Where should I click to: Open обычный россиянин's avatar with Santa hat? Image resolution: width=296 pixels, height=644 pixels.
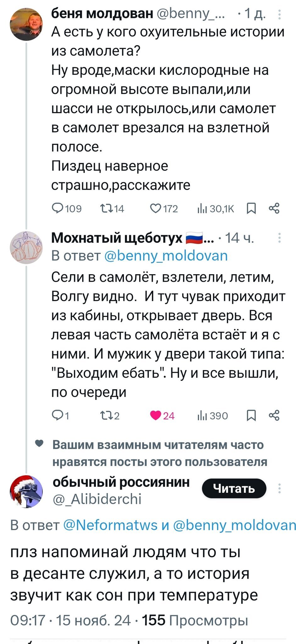26,491
